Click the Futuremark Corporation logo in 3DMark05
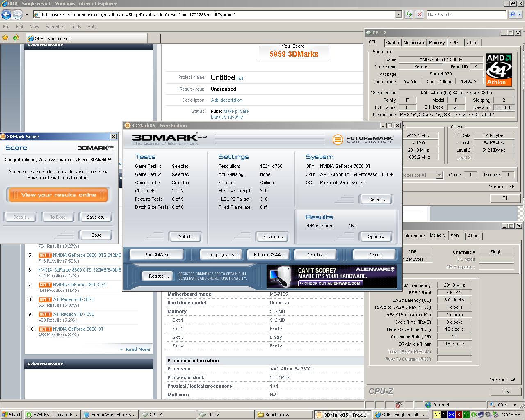The width and height of the screenshot is (525, 420). click(x=363, y=139)
